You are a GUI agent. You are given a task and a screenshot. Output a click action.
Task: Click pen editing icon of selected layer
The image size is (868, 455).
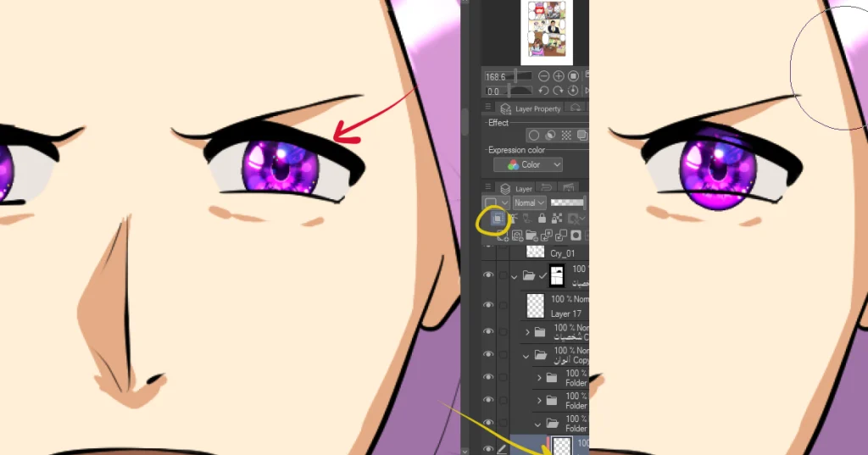502,449
